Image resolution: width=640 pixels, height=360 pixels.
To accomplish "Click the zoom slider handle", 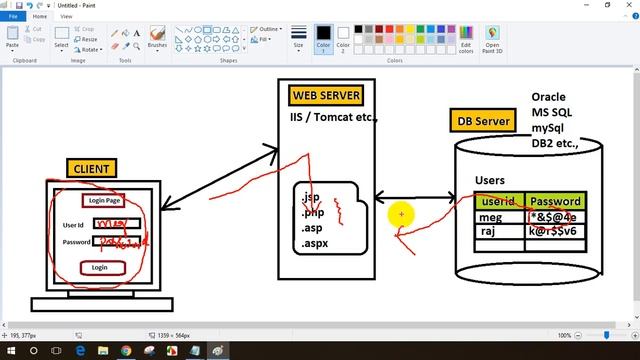I will 607,335.
